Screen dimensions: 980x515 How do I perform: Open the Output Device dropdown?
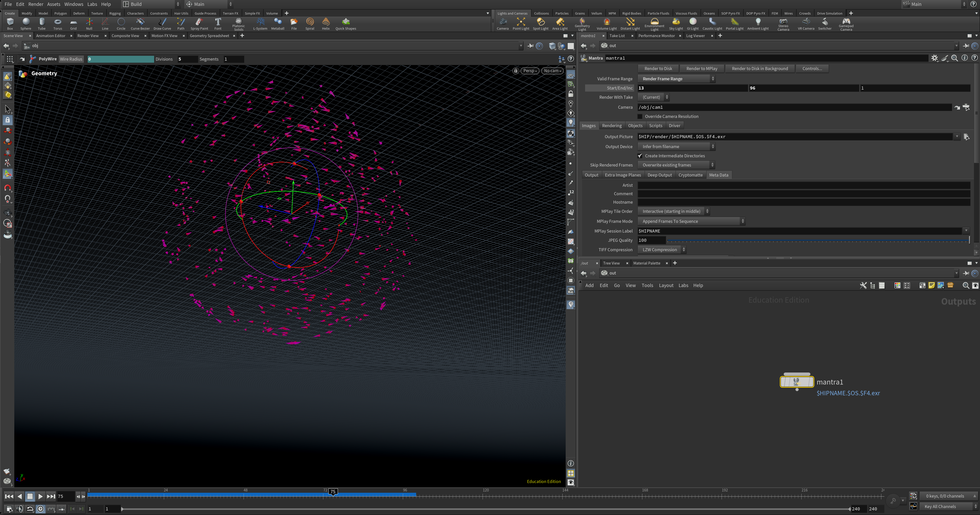click(676, 147)
